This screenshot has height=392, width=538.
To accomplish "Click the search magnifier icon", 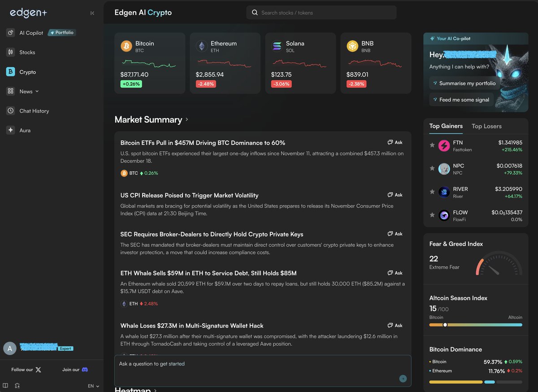I will 255,13.
